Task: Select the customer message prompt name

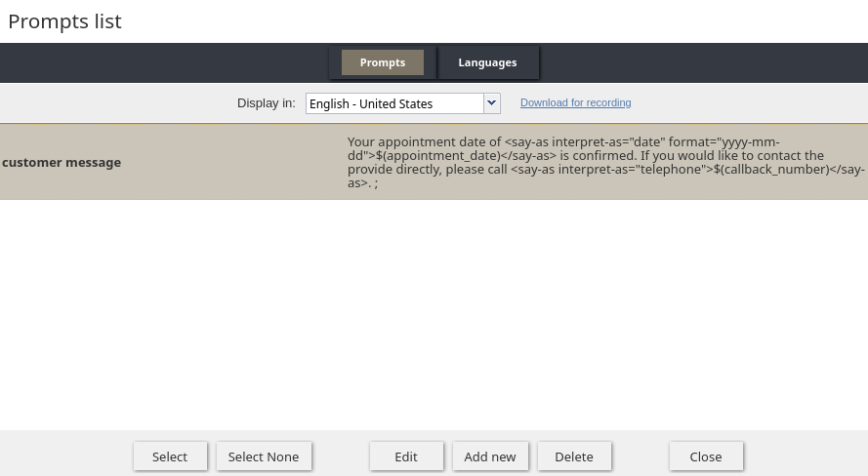Action: [62, 163]
